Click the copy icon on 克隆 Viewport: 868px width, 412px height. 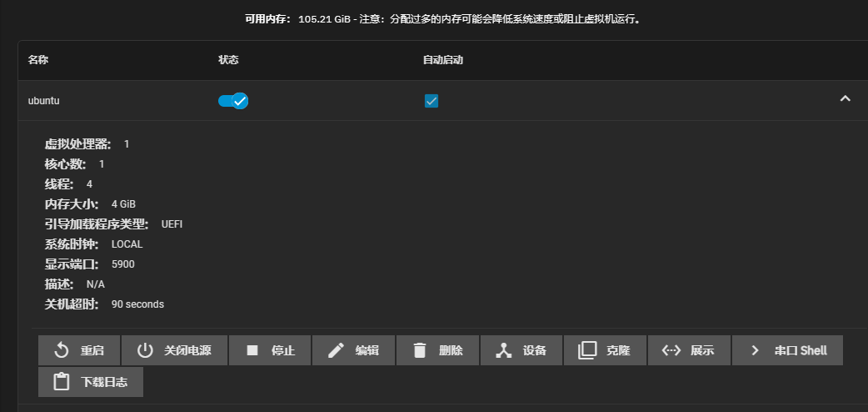click(x=587, y=350)
